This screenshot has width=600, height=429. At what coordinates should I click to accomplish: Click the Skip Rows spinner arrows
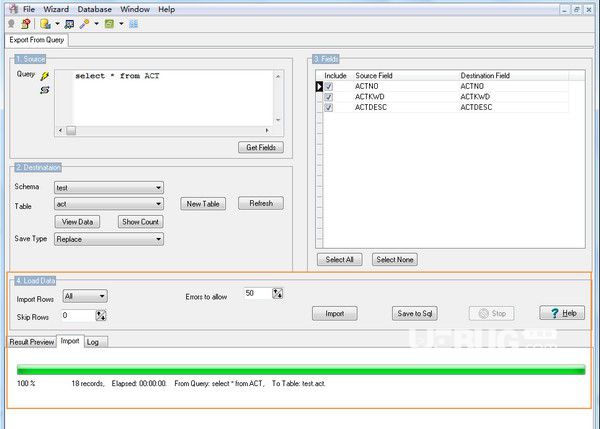point(101,315)
